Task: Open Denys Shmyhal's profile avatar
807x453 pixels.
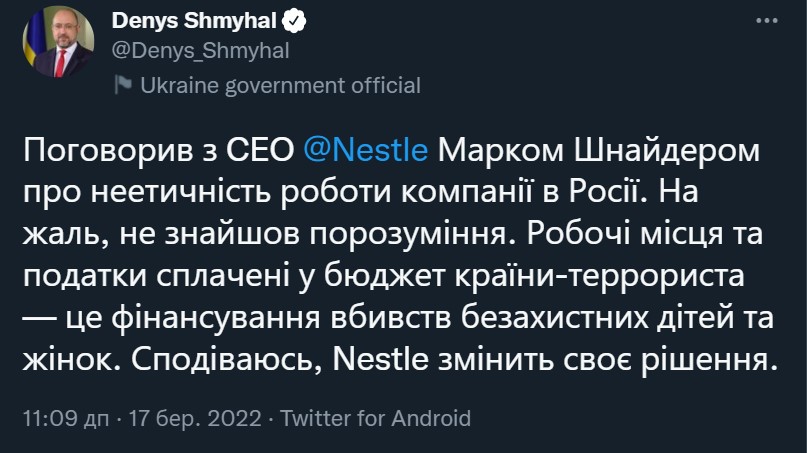Action: 58,42
